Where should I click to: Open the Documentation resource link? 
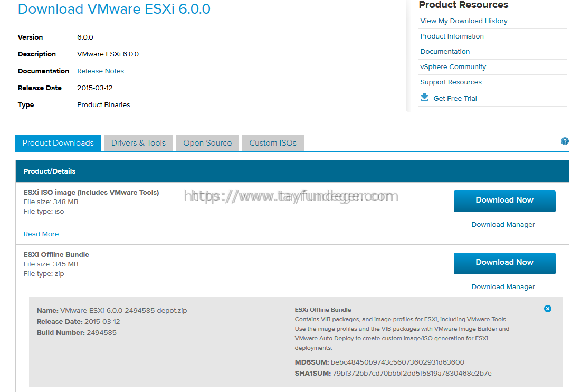click(445, 52)
